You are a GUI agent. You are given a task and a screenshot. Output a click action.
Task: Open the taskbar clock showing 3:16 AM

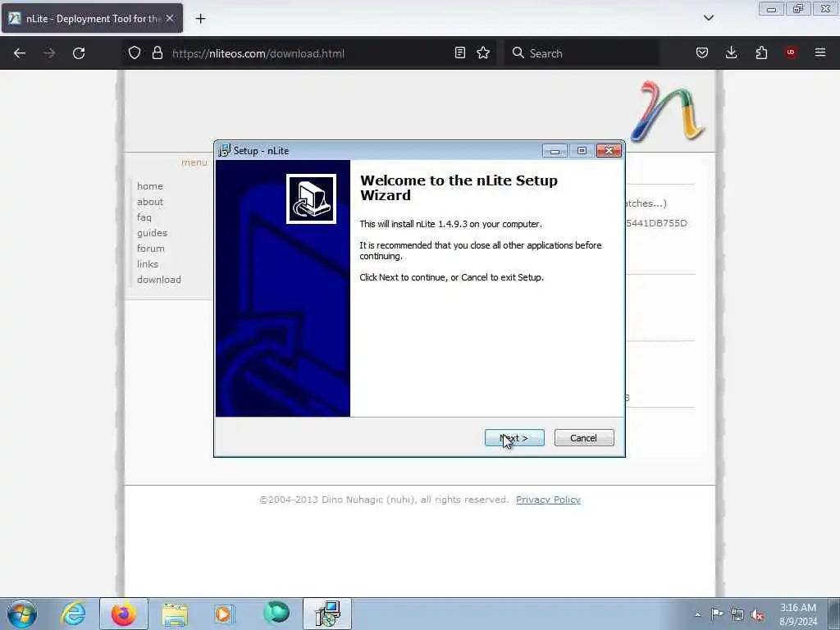click(x=798, y=614)
